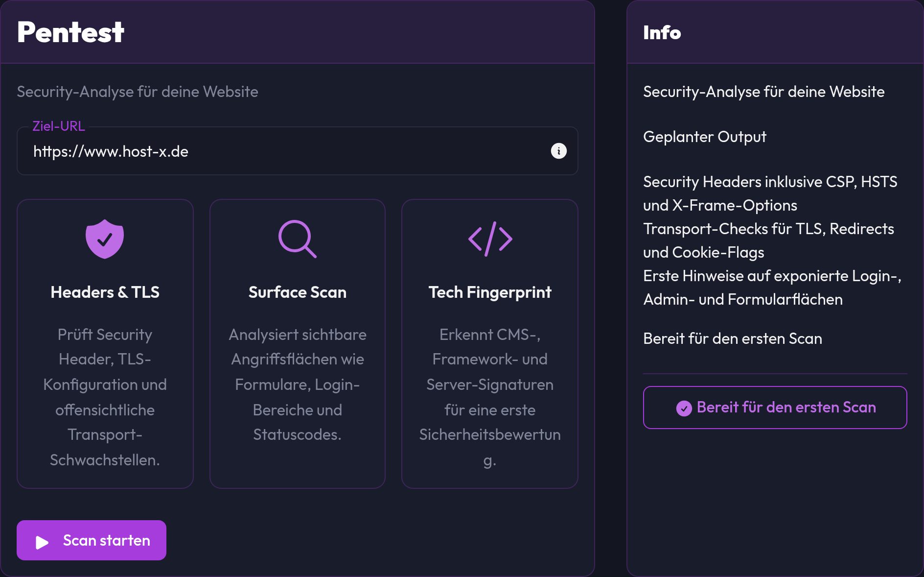Select the Surface Scan card title
Screen dimensions: 924x577
click(298, 292)
